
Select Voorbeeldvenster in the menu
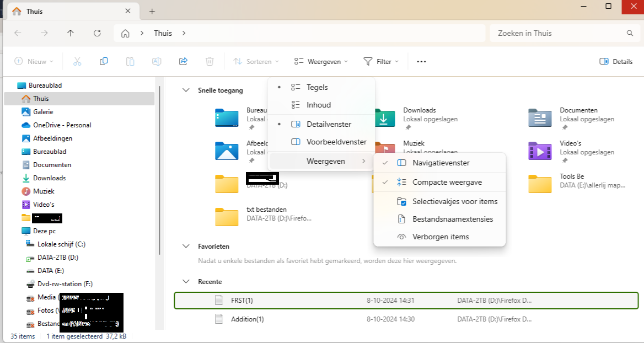click(x=336, y=142)
